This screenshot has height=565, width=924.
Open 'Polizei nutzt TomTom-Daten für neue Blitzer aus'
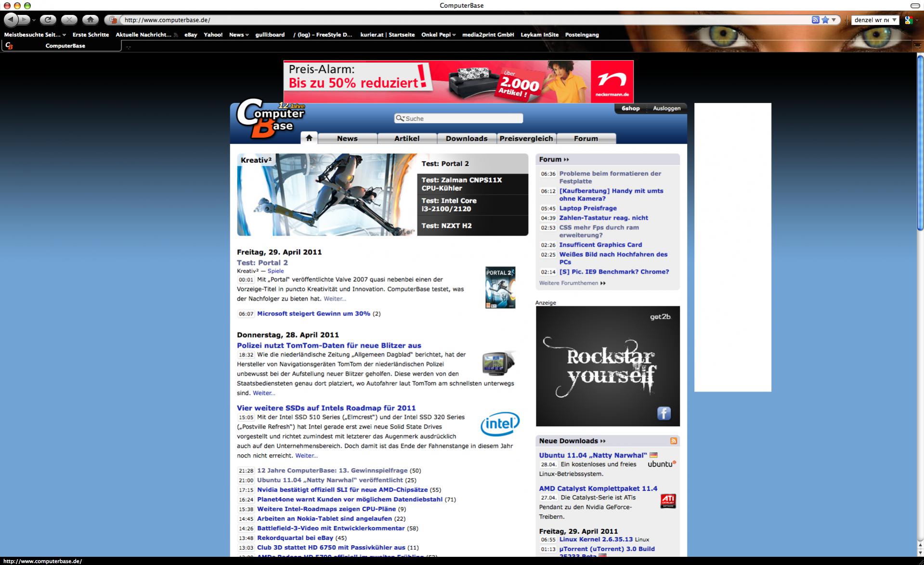pos(329,345)
